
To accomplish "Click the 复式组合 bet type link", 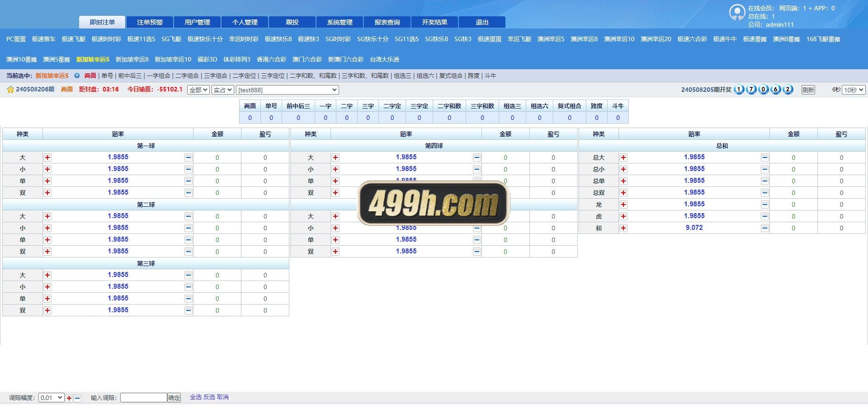I will pos(451,76).
